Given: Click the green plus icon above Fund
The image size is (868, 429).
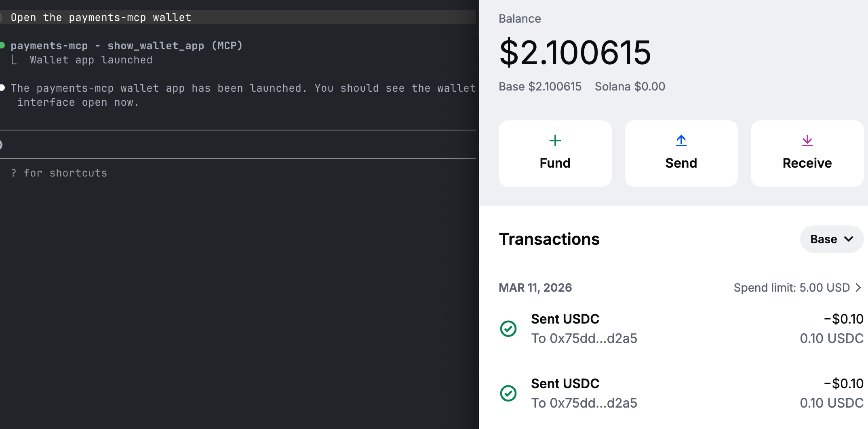Looking at the screenshot, I should [x=554, y=141].
